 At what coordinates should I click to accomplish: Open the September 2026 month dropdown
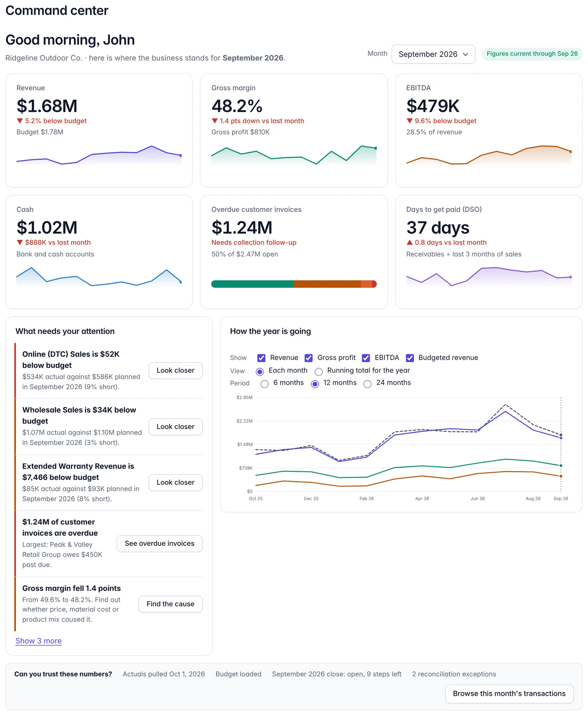[x=433, y=54]
